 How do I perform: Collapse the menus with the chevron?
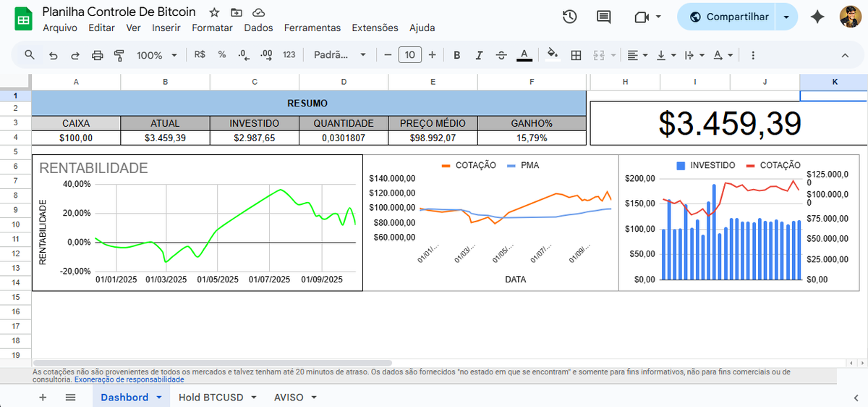[x=844, y=55]
